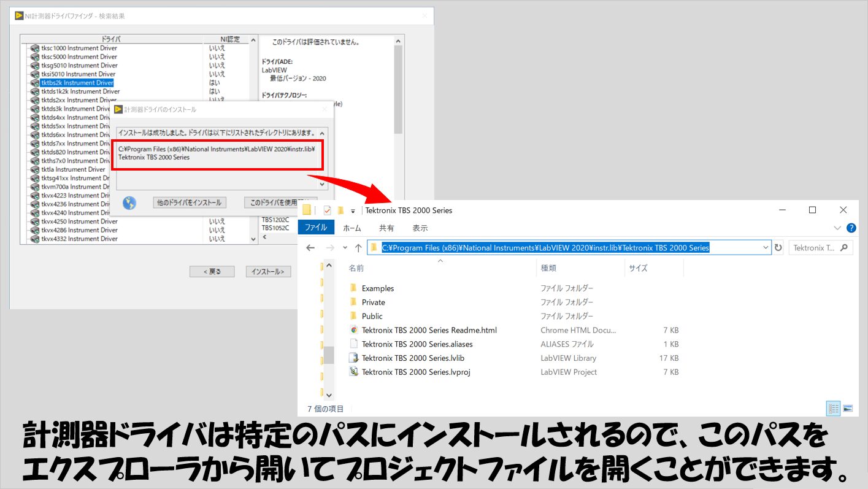The height and width of the screenshot is (489, 868).
Task: Select Tektronix TBS 2000 Series.lvproj file
Action: [416, 372]
